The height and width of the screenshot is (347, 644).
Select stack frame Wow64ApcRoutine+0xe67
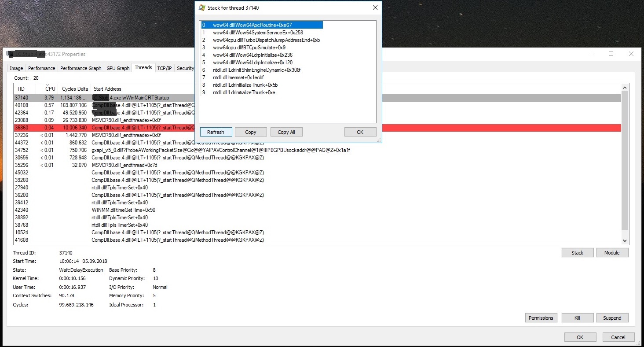[x=262, y=25]
